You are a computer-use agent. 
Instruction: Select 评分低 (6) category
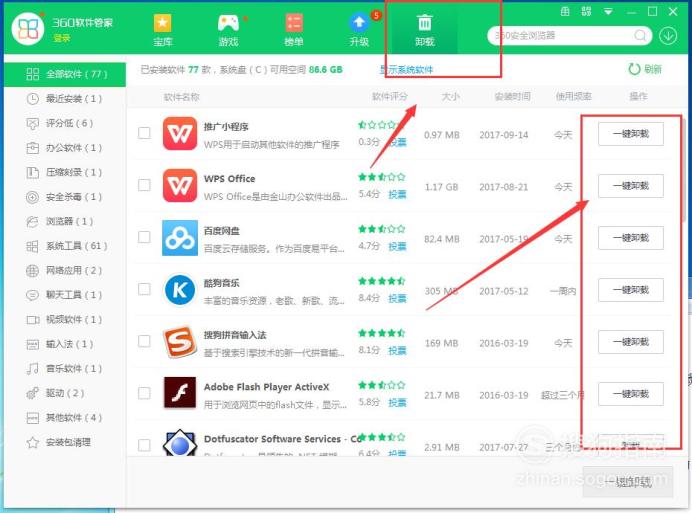[65, 123]
